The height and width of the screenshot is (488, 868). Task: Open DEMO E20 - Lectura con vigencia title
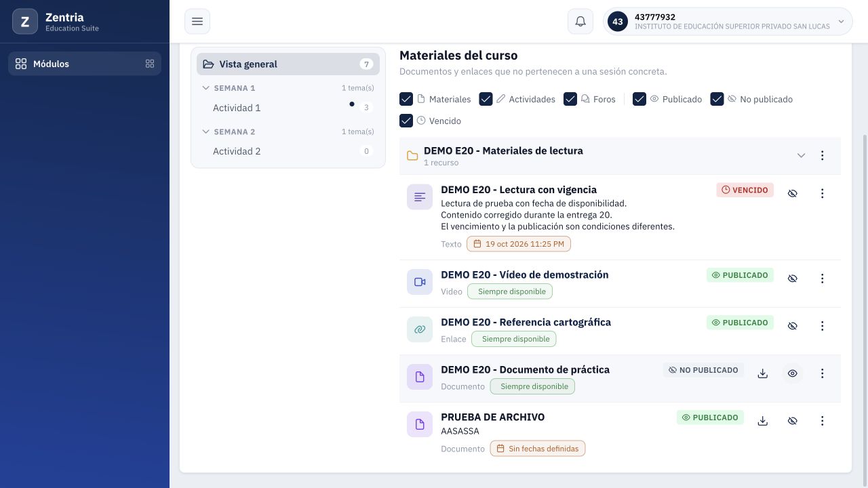point(519,190)
